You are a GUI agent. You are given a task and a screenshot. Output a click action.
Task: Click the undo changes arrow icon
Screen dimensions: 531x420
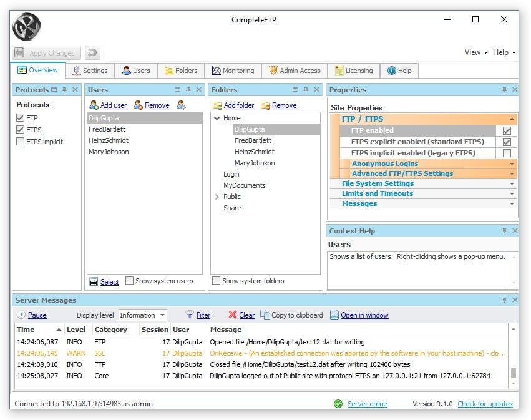(x=92, y=53)
